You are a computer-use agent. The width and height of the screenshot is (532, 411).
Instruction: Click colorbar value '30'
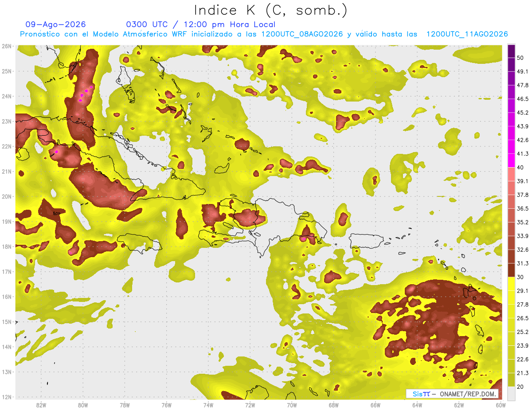pyautogui.click(x=520, y=277)
